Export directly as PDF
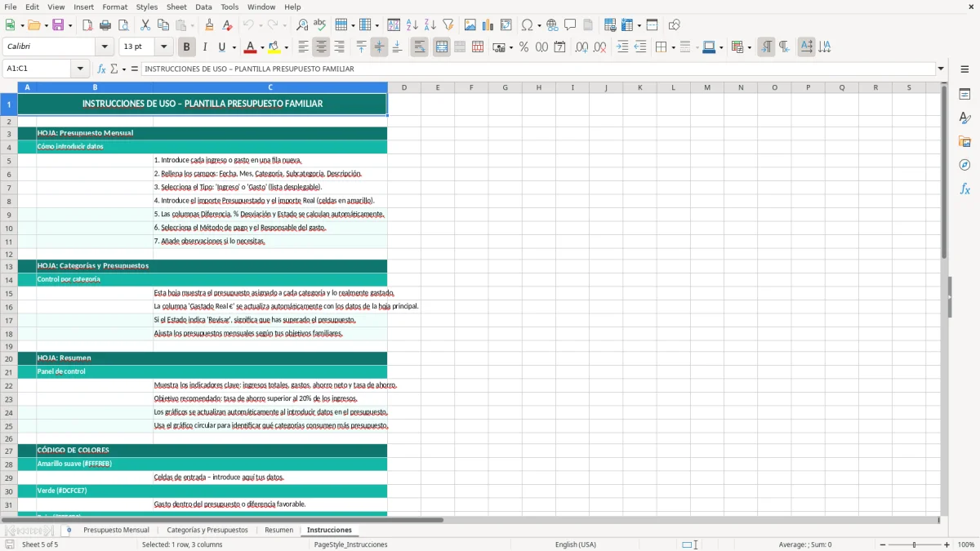 87,25
